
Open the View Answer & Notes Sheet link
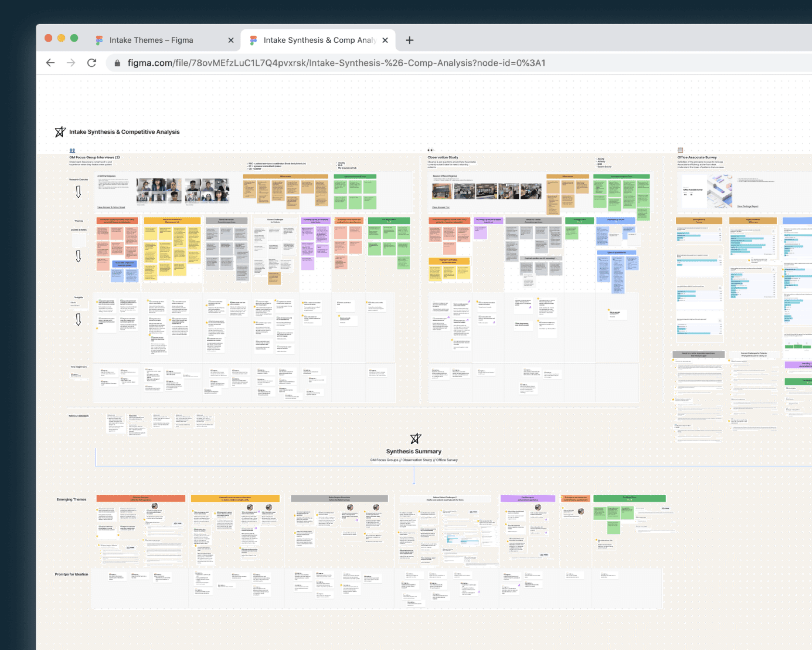click(x=111, y=208)
